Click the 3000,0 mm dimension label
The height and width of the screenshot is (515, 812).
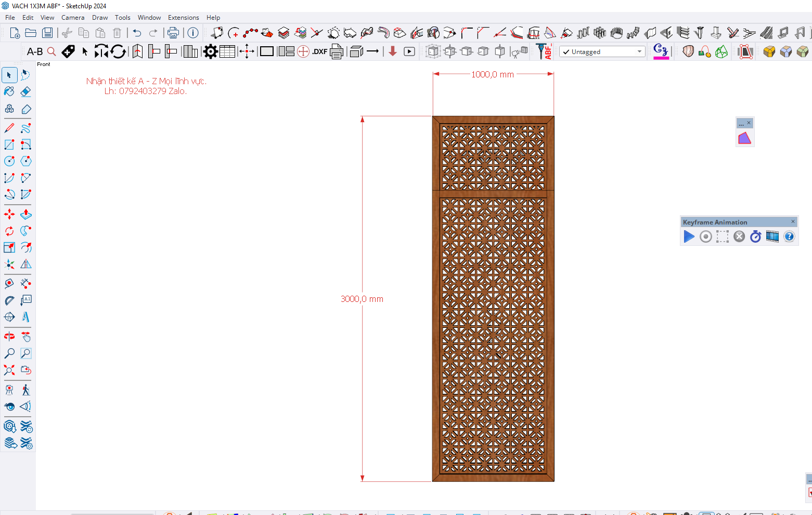click(x=362, y=299)
